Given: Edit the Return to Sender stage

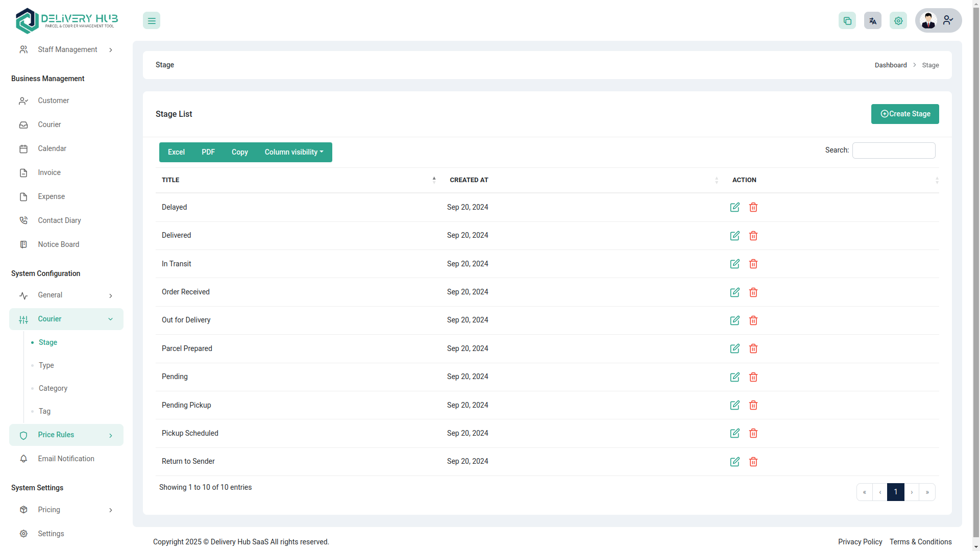Looking at the screenshot, I should [735, 462].
